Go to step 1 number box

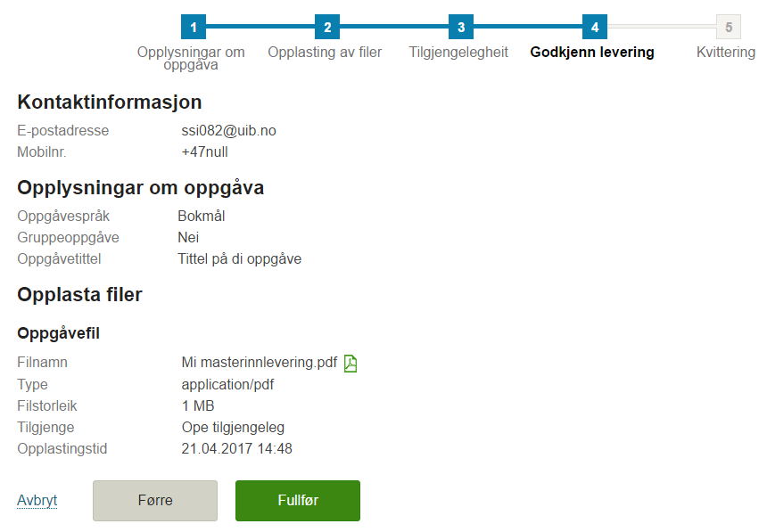(194, 27)
